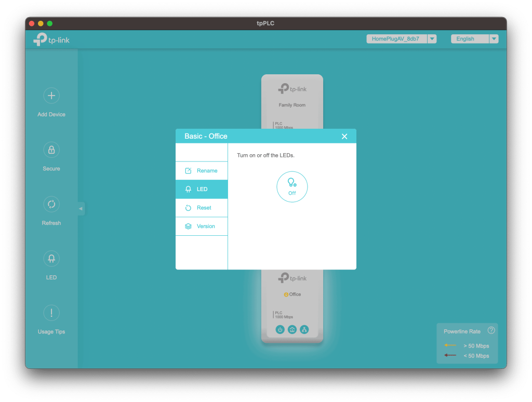Image resolution: width=532 pixels, height=402 pixels.
Task: Click the tp-link logo in header
Action: 51,39
